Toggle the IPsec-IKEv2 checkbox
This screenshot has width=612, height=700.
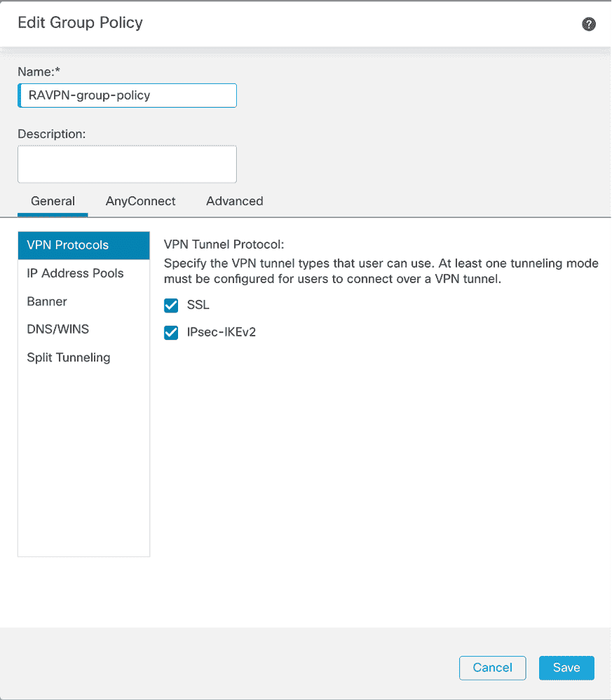[171, 333]
